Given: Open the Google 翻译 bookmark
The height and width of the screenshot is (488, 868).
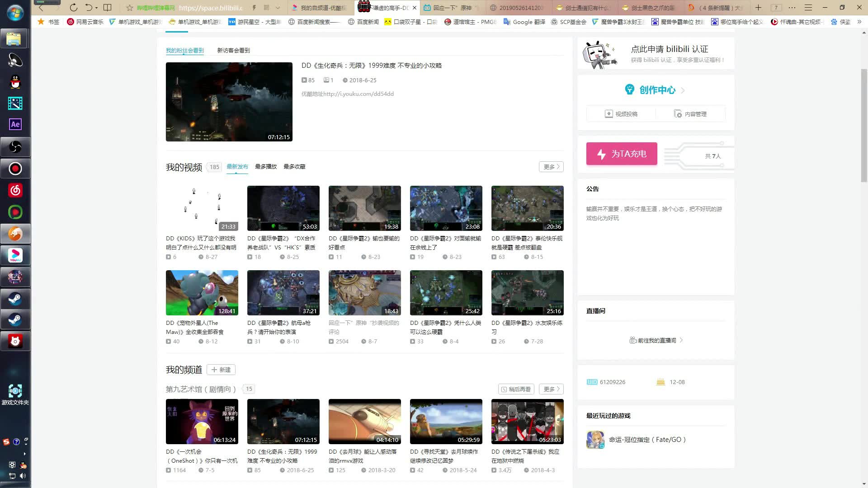Looking at the screenshot, I should coord(524,22).
